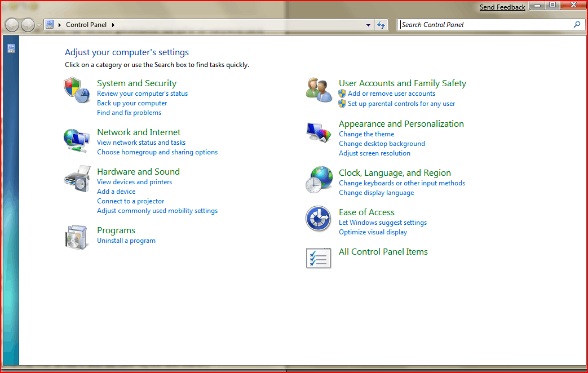Click the small icon in the left blue sidebar
Screen dimensions: 588x373
coord(11,48)
